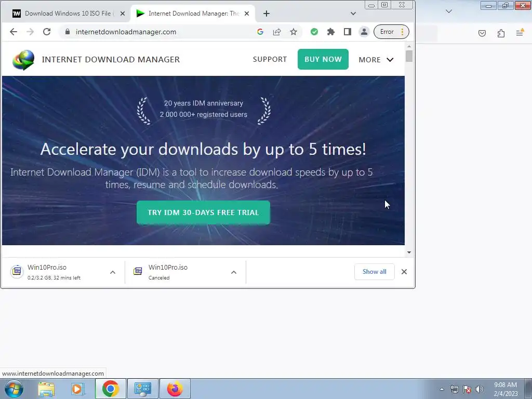Click TRY IDM 30-DAYS FREE TRIAL button
The image size is (532, 399).
click(x=203, y=212)
